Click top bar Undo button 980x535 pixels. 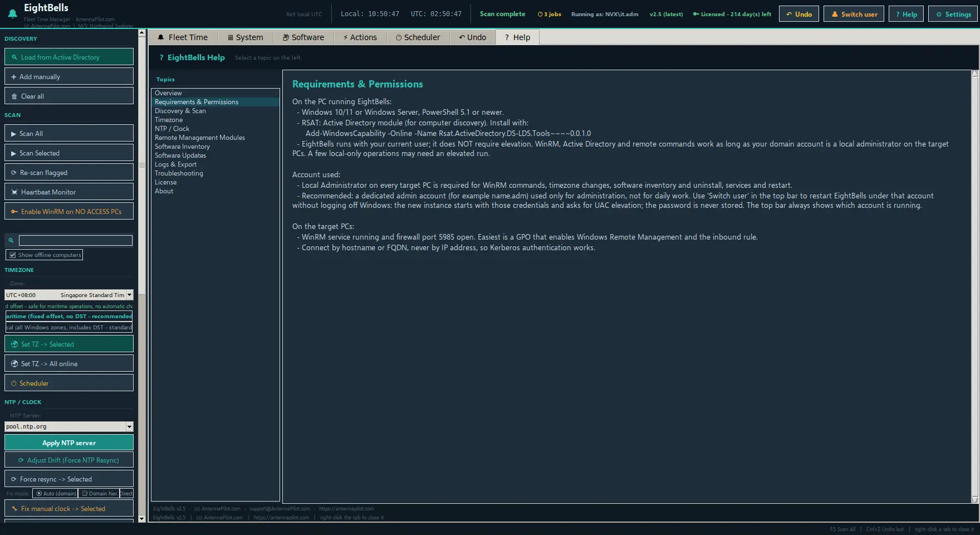[x=798, y=14]
